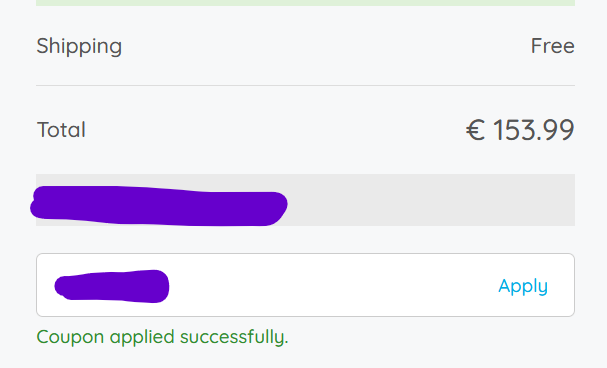Click the word 'successfully' in green message

232,337
